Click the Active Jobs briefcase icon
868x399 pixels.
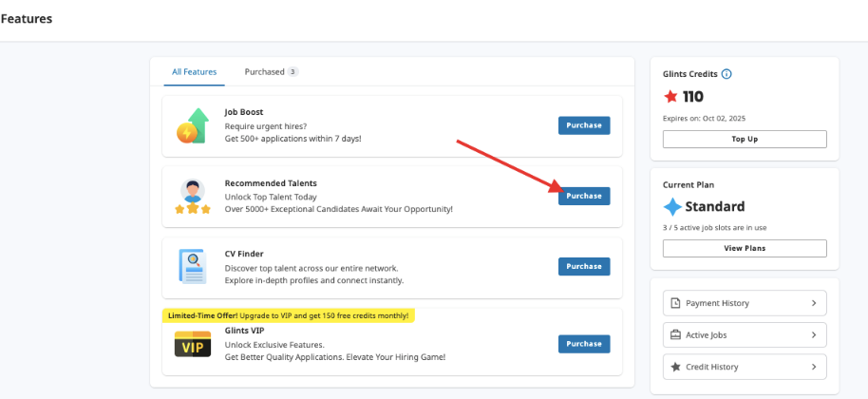click(x=675, y=334)
